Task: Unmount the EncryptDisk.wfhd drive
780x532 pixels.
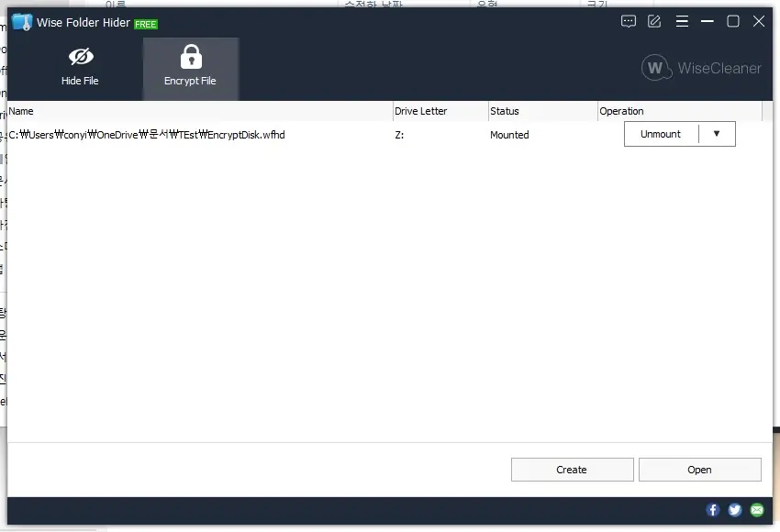Action: pyautogui.click(x=661, y=134)
